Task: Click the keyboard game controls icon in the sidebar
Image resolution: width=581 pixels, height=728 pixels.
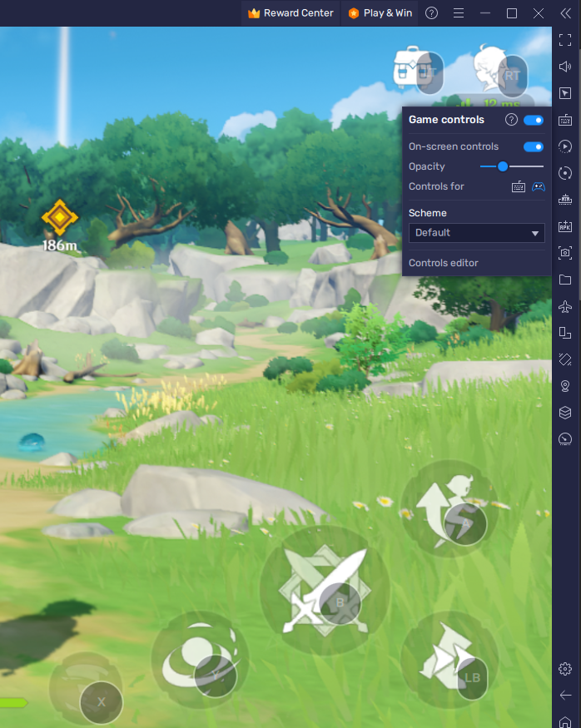Action: pyautogui.click(x=565, y=120)
